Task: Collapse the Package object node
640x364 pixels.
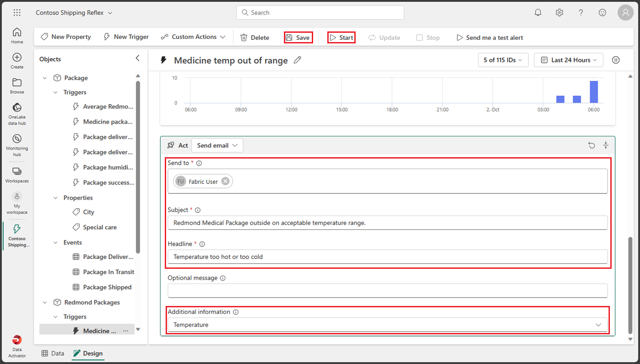Action: [x=45, y=78]
